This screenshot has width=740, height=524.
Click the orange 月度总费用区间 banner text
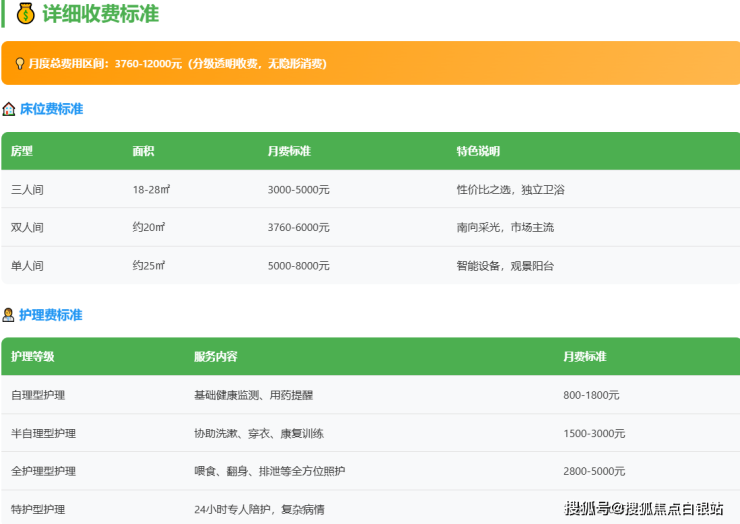pos(177,63)
